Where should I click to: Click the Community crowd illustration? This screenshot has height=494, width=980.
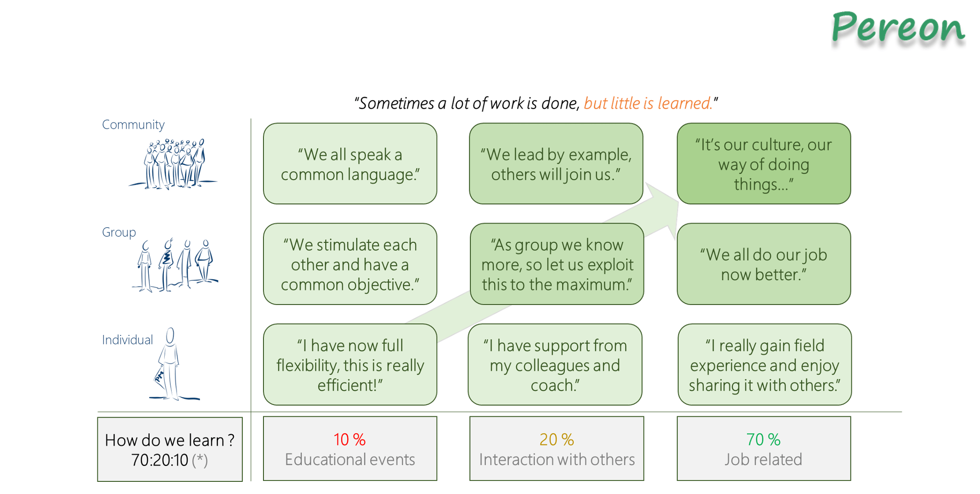pyautogui.click(x=174, y=164)
